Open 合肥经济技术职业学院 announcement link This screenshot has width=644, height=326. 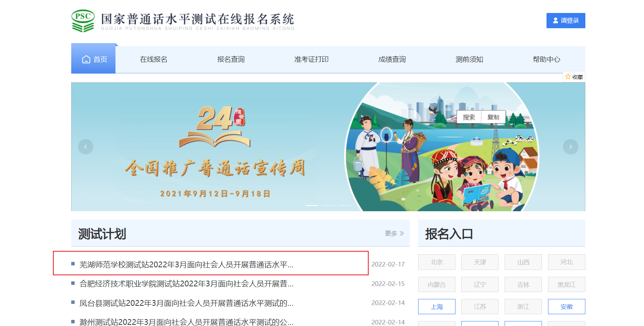[186, 284]
